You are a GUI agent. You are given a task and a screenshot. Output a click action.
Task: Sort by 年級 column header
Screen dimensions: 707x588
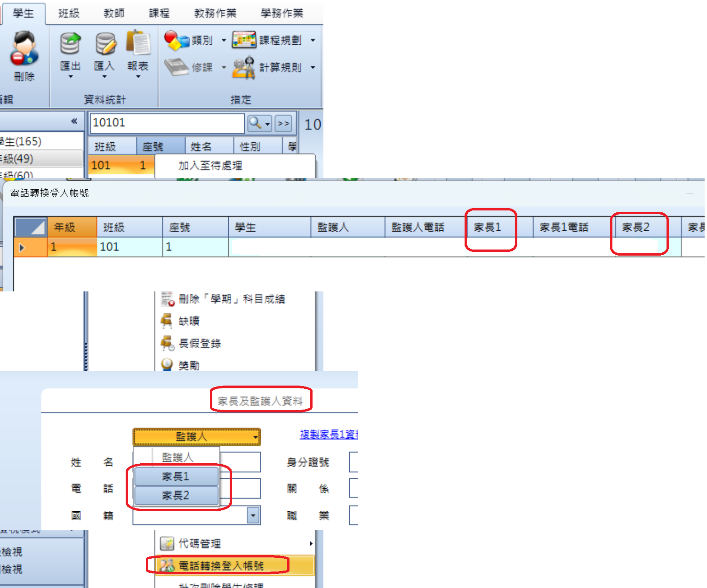pos(72,227)
